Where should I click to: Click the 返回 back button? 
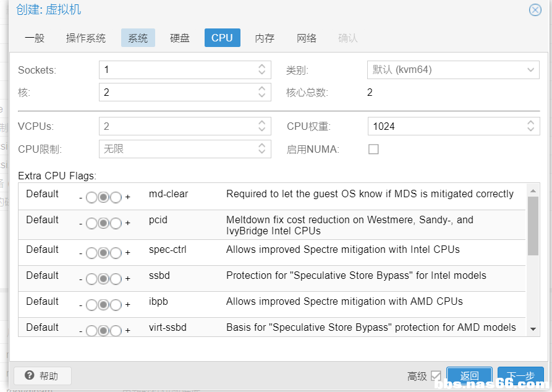469,376
